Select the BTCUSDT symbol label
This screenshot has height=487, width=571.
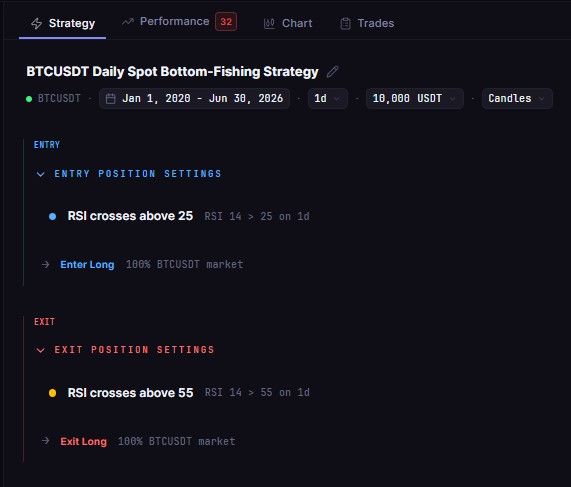click(59, 98)
